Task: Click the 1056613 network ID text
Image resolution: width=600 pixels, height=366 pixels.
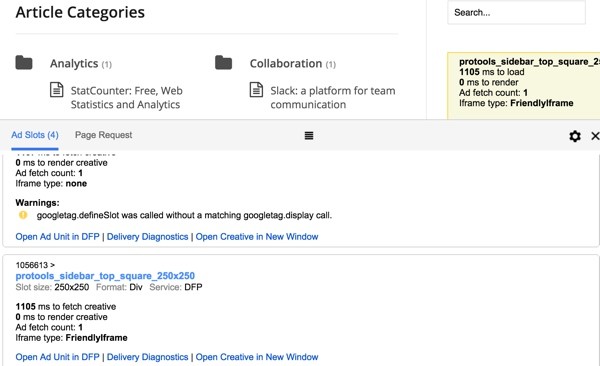Action: pos(32,265)
